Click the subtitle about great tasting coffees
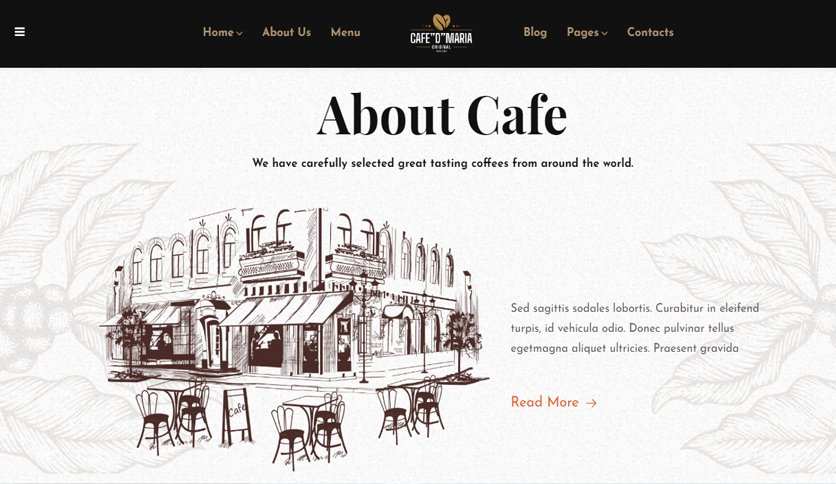The image size is (836, 484). (x=443, y=163)
